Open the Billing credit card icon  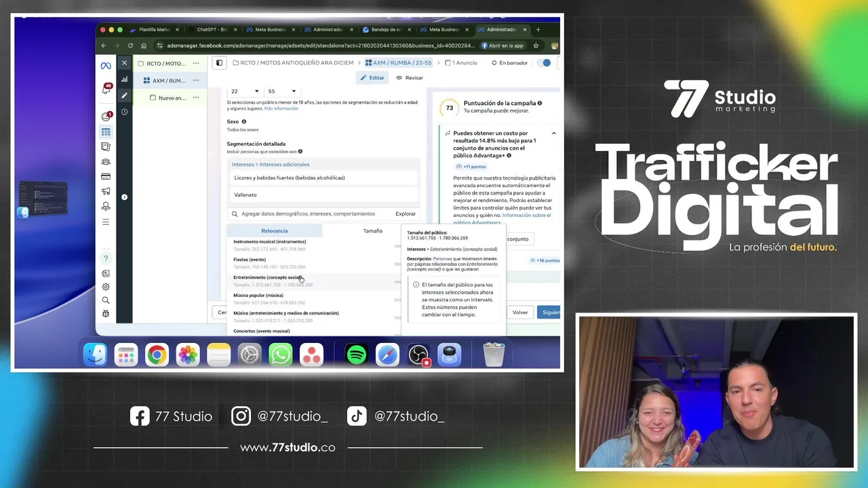tap(106, 177)
